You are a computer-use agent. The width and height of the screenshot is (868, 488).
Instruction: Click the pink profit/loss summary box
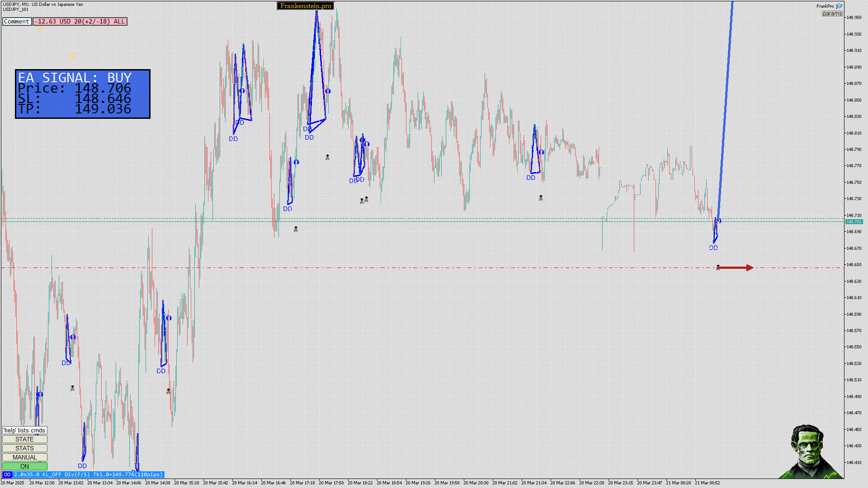[80, 21]
